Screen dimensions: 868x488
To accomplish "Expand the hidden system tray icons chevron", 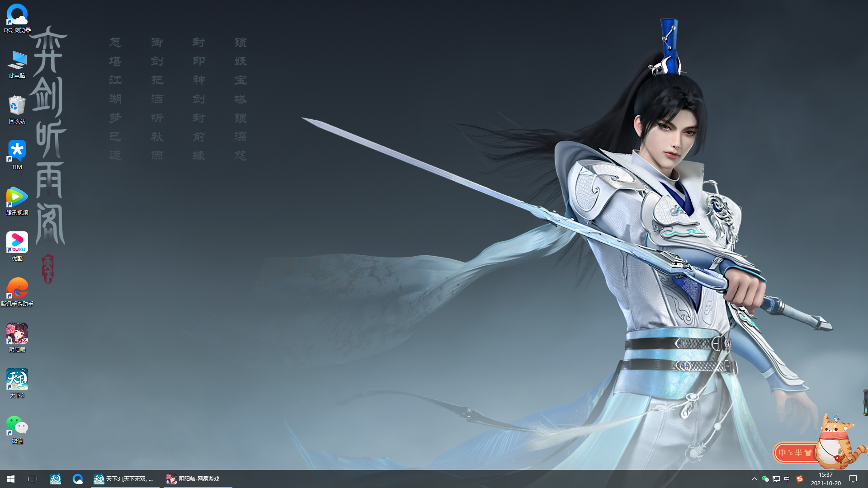I will [x=754, y=479].
